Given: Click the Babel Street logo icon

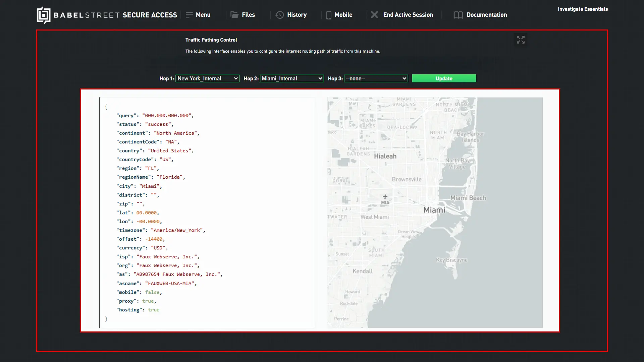Looking at the screenshot, I should pyautogui.click(x=44, y=15).
